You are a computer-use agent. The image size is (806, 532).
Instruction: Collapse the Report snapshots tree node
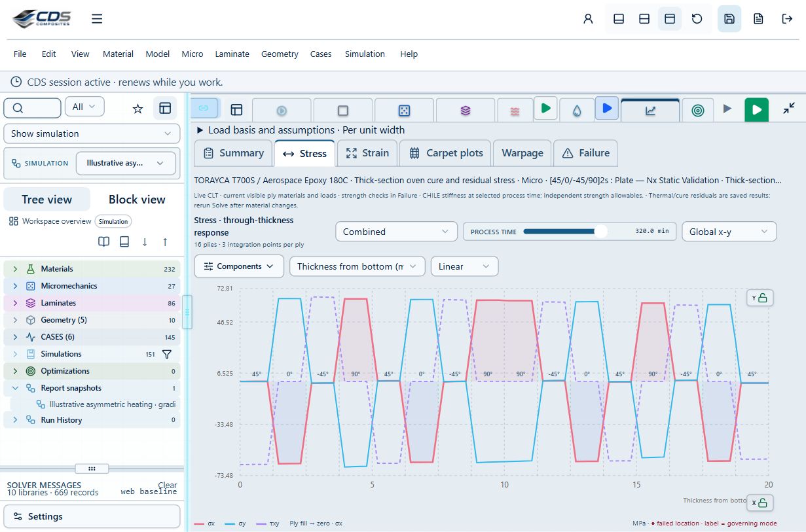15,388
